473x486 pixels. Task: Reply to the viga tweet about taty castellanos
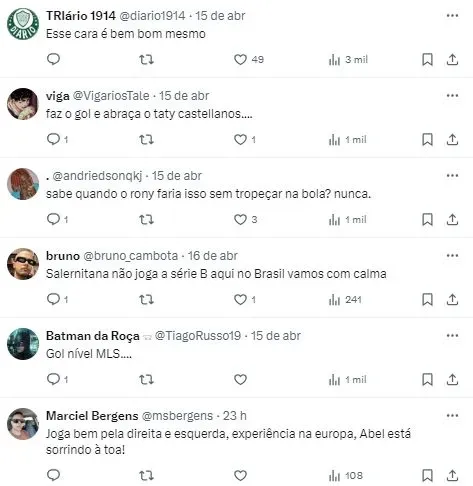click(53, 139)
